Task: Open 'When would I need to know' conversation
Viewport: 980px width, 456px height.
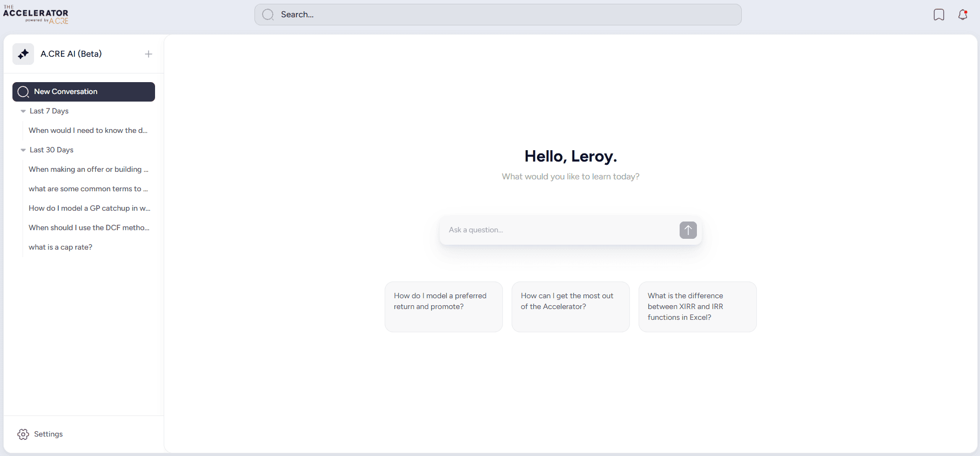Action: [x=88, y=131]
